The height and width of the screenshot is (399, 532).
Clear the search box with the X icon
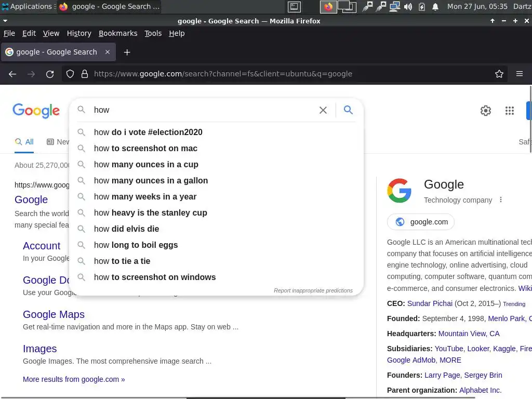pyautogui.click(x=323, y=110)
